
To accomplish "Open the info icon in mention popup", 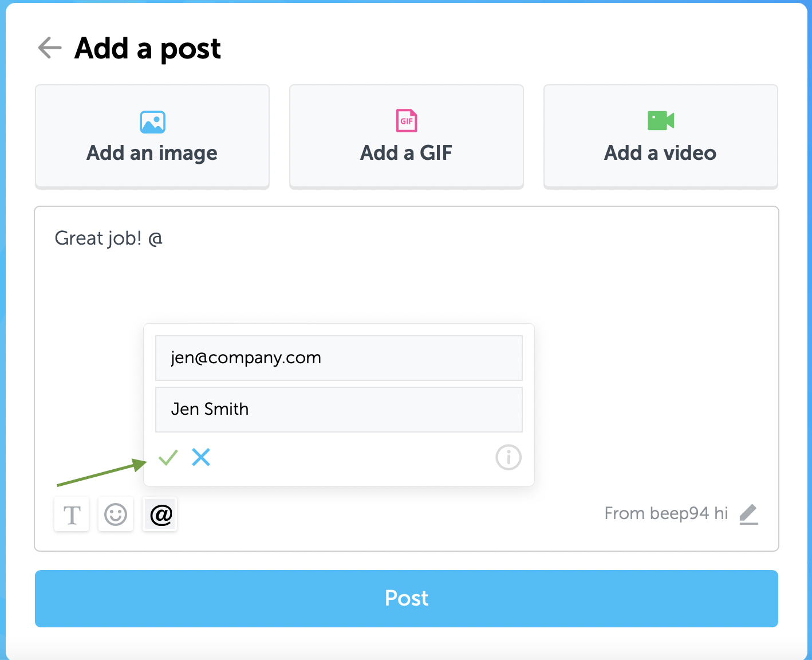I will pyautogui.click(x=509, y=457).
